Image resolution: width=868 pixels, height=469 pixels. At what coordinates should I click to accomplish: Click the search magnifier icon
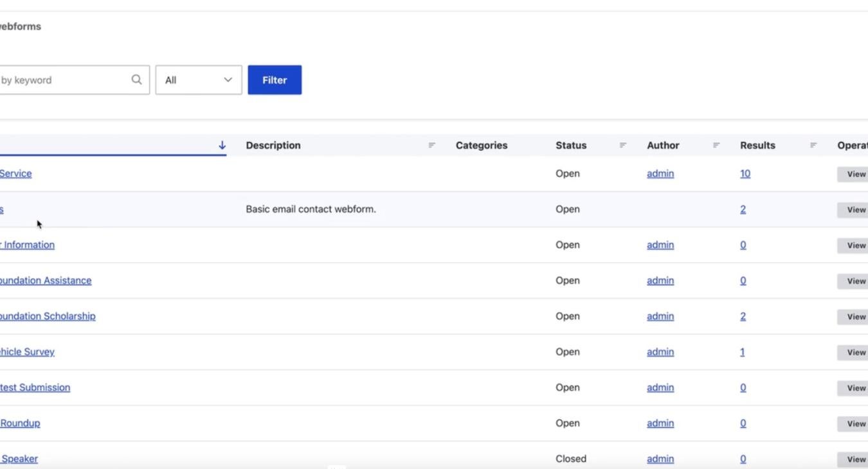point(136,80)
